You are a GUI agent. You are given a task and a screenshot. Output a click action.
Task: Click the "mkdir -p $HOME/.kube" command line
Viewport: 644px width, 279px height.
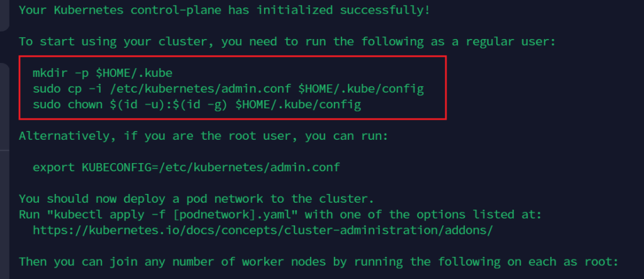(98, 73)
